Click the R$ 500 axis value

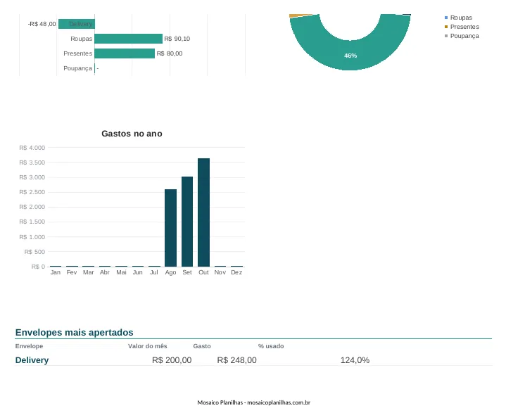coord(34,252)
